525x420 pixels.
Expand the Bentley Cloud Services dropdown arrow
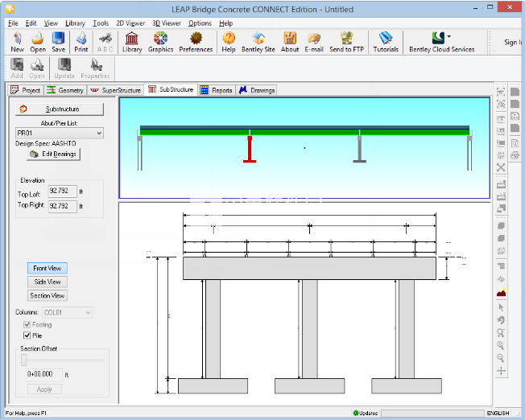point(449,36)
